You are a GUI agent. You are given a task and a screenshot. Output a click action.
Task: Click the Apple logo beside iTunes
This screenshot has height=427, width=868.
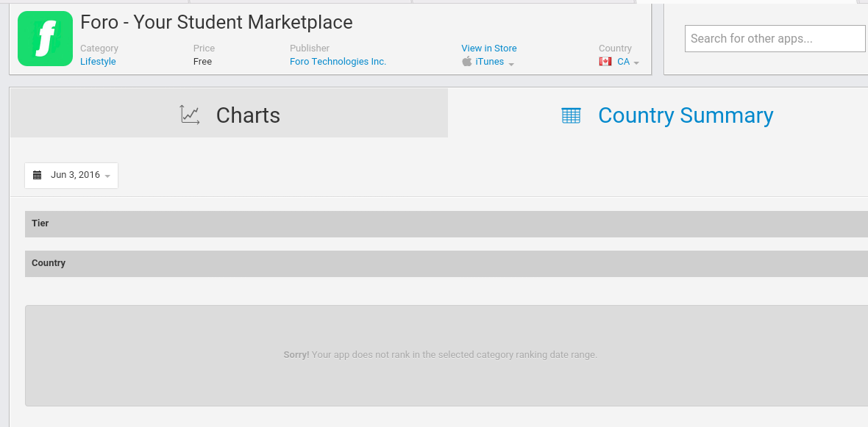[x=466, y=62]
